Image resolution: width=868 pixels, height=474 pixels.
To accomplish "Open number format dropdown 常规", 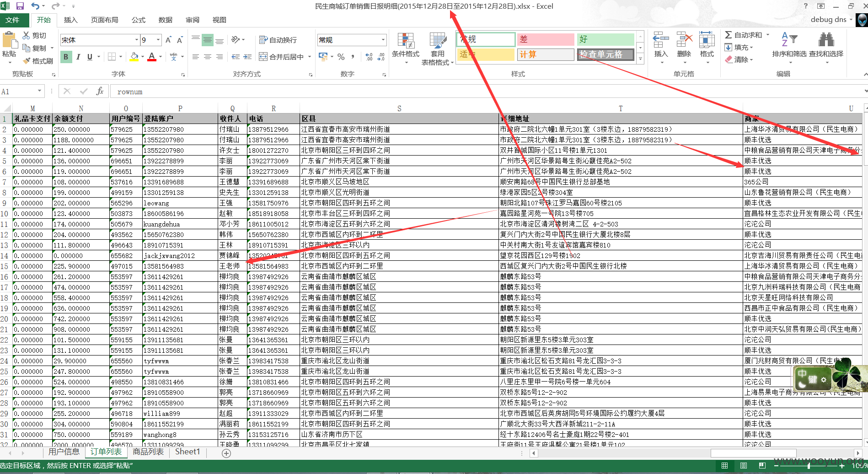I will point(383,40).
